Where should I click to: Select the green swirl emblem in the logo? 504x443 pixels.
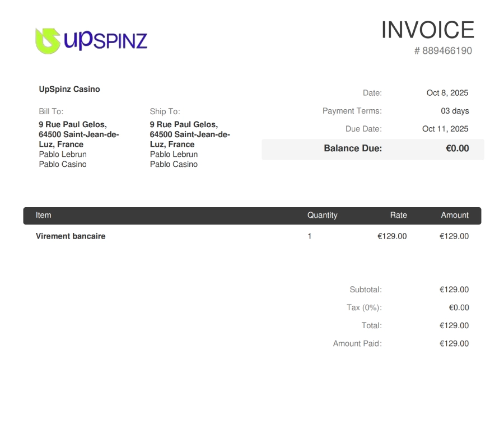point(47,40)
